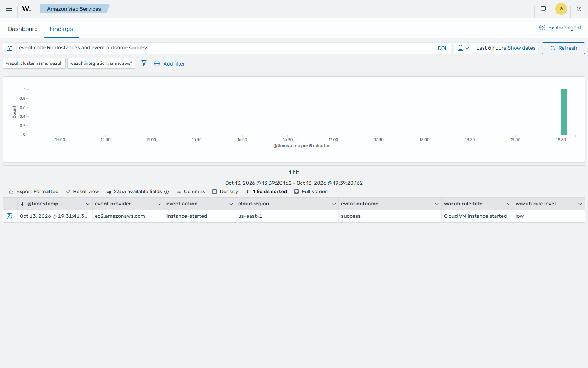This screenshot has height=368, width=588.
Task: Click the change all filters funnel icon
Action: [x=144, y=63]
